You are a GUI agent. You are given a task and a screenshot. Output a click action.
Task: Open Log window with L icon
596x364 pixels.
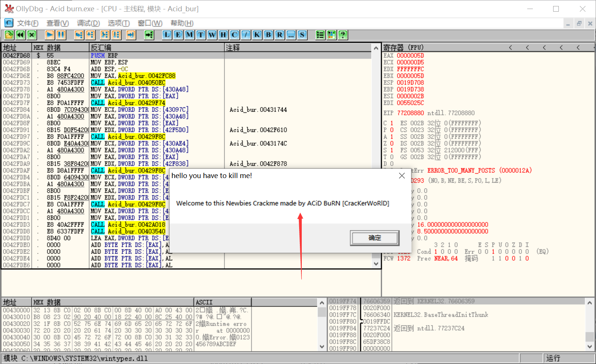tap(167, 35)
